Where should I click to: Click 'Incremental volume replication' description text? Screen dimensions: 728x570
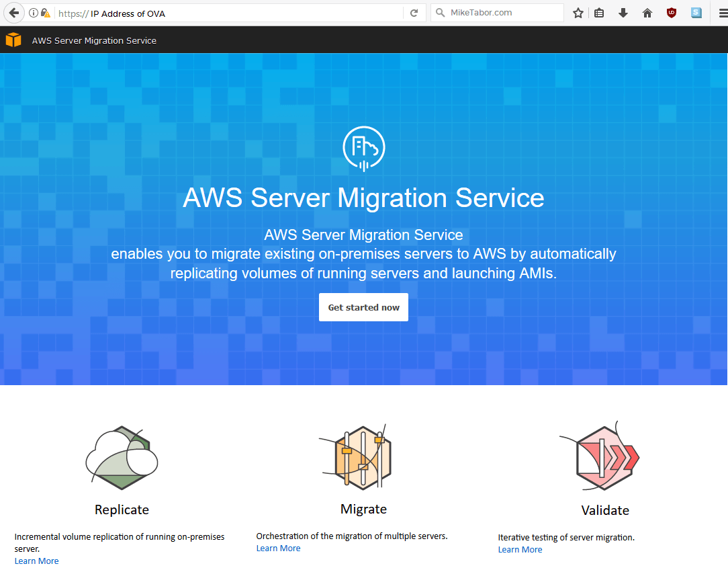click(120, 542)
